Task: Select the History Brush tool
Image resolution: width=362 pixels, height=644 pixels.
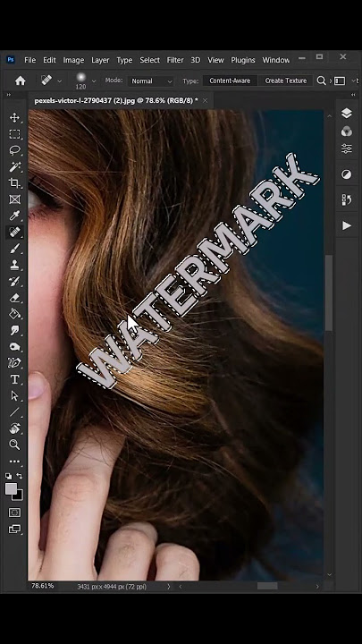Action: pyautogui.click(x=15, y=282)
